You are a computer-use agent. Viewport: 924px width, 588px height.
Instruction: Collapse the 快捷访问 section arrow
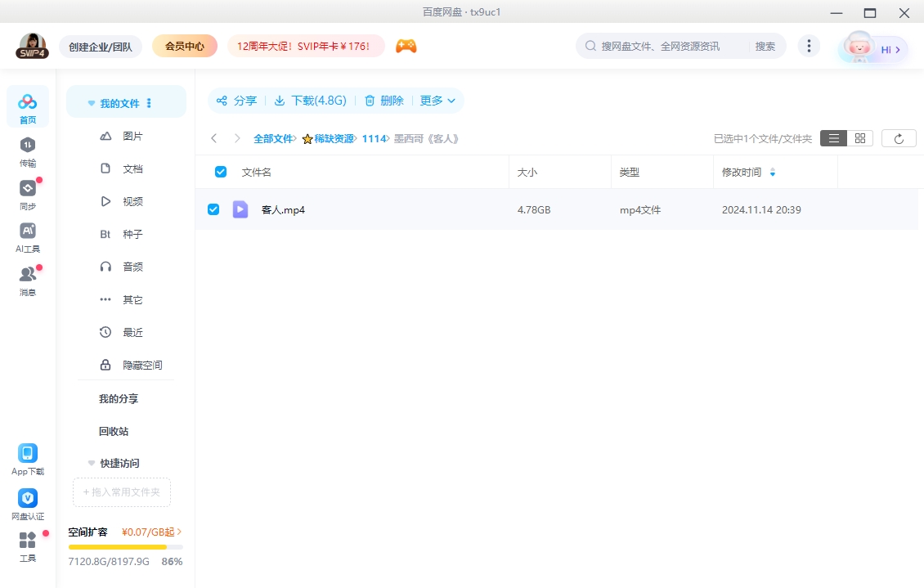pyautogui.click(x=92, y=463)
